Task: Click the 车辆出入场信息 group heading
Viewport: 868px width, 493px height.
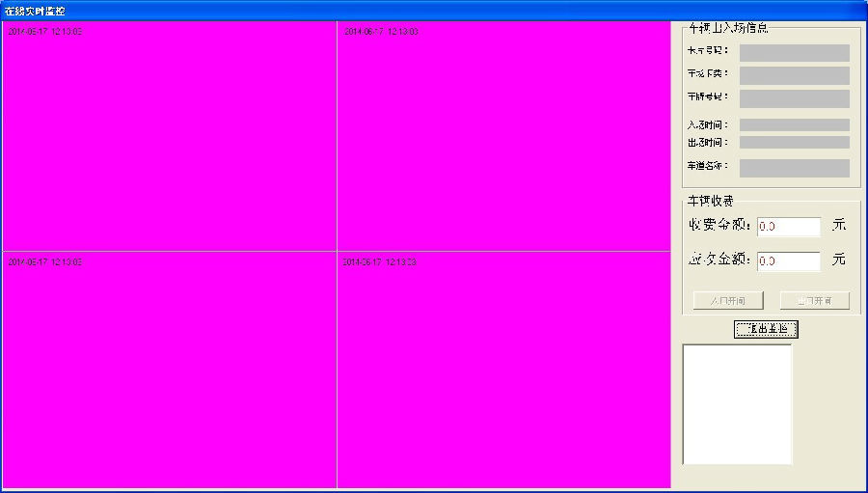Action: click(x=727, y=27)
